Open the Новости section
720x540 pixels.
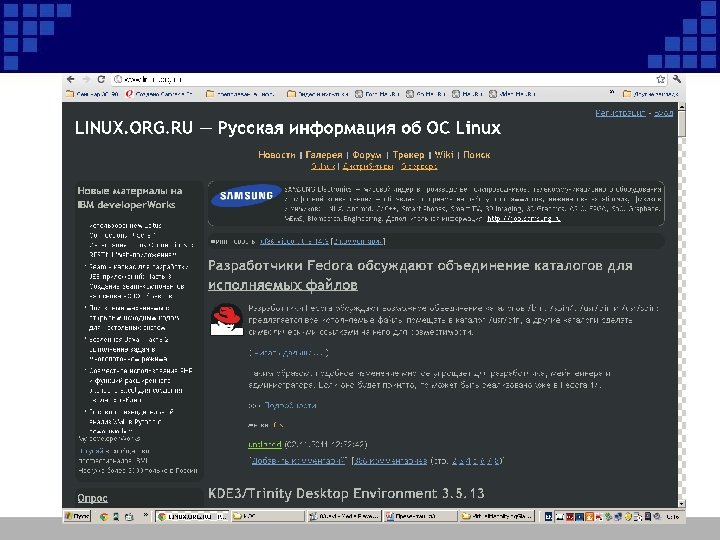pos(276,155)
